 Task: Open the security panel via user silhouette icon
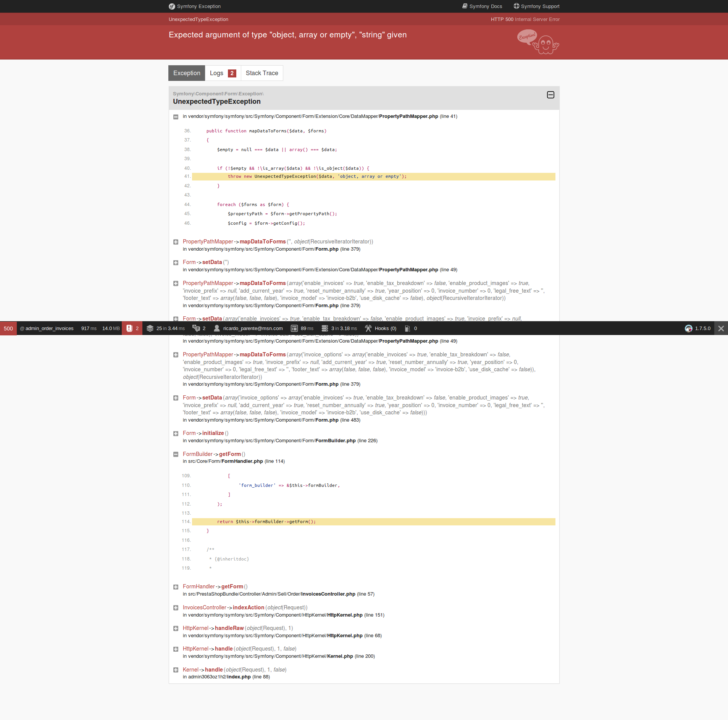(216, 328)
